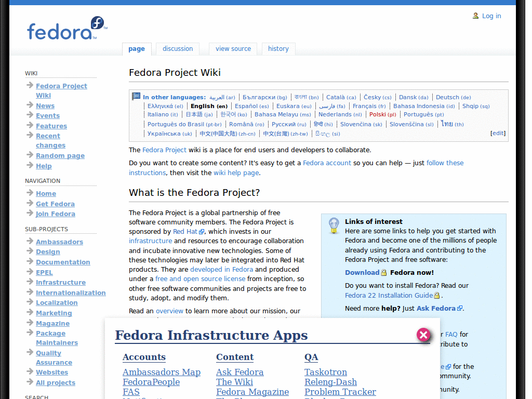Open the view source tab
The image size is (532, 399).
233,49
